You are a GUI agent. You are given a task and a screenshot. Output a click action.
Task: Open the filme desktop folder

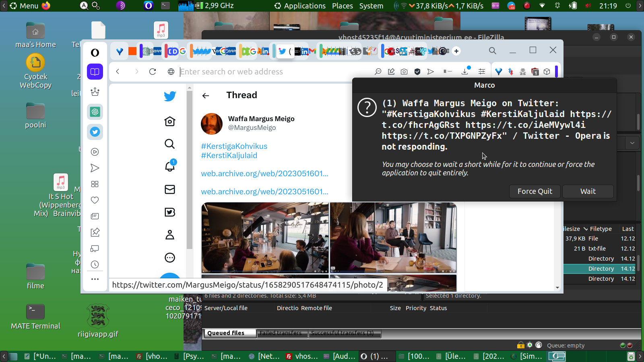[35, 277]
